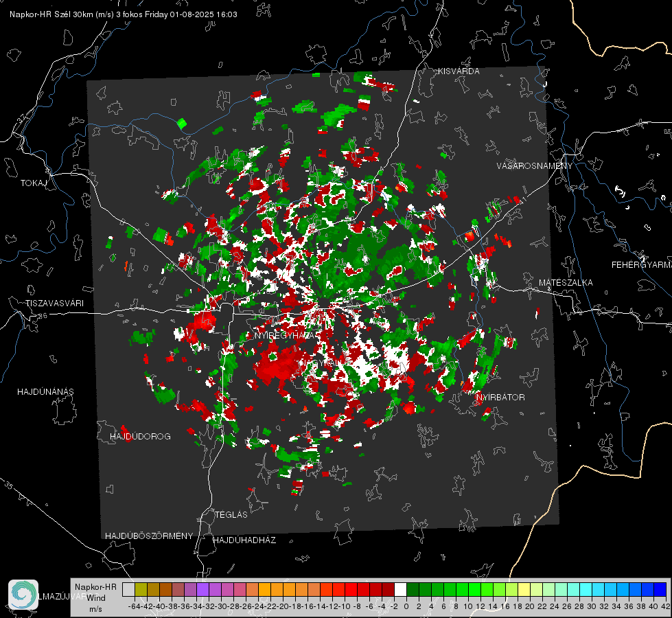Click the Wind label in legend
Image resolution: width=672 pixels, height=618 pixels.
tap(96, 597)
